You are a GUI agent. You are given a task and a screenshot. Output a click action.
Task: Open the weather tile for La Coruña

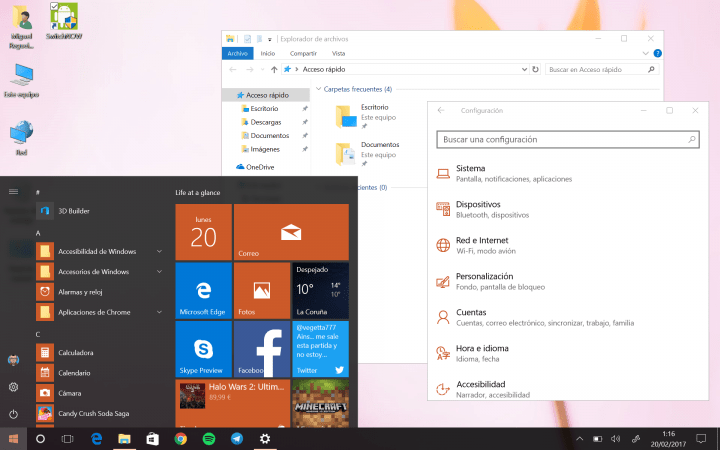click(321, 290)
